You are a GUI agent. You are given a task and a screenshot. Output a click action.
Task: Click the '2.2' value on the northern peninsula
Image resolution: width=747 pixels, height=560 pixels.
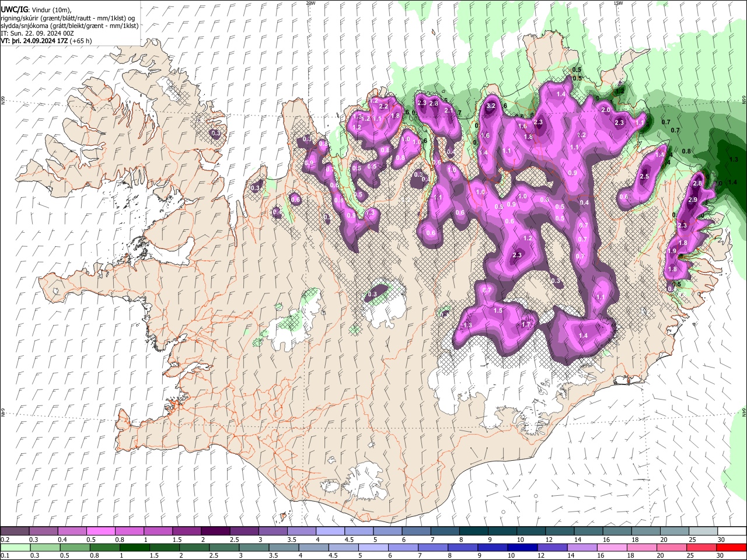click(383, 107)
